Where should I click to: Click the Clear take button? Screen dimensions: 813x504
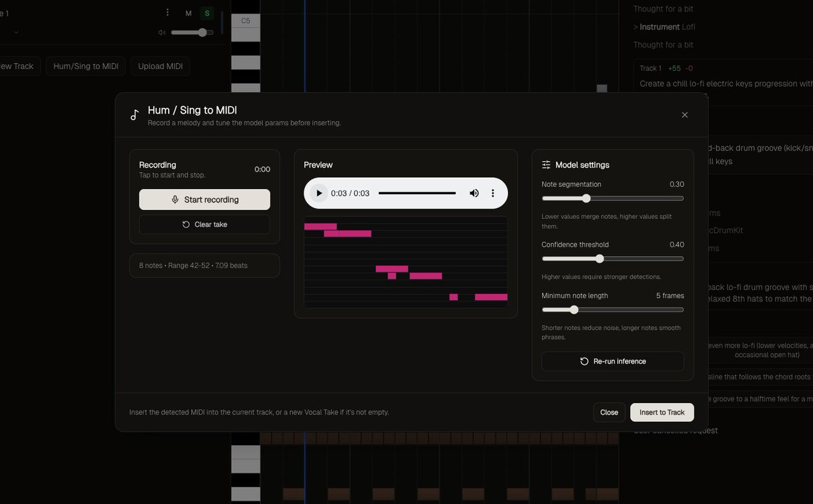pyautogui.click(x=205, y=224)
